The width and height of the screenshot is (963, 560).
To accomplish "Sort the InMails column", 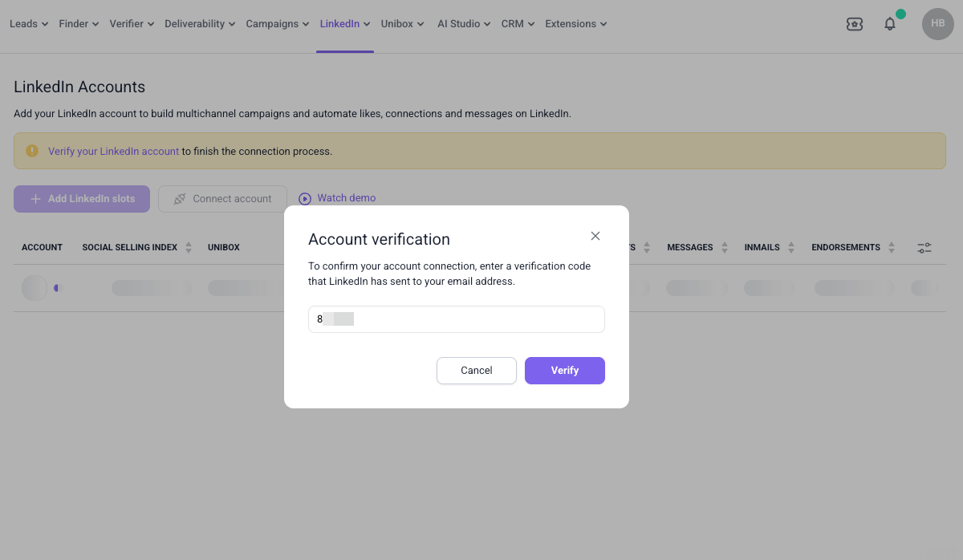I will point(791,248).
